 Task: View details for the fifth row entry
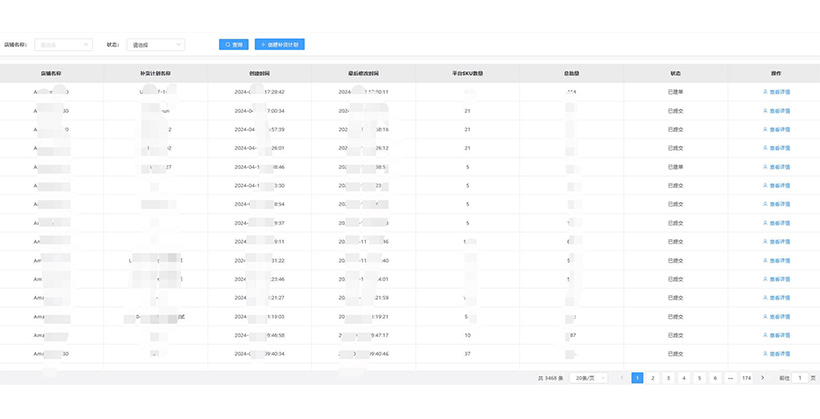[x=776, y=167]
